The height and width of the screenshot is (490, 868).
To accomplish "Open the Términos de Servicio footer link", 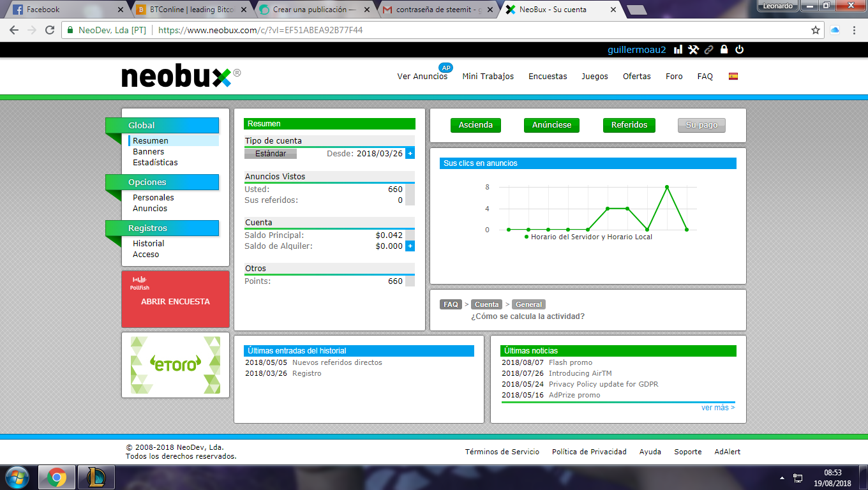I will [x=502, y=452].
